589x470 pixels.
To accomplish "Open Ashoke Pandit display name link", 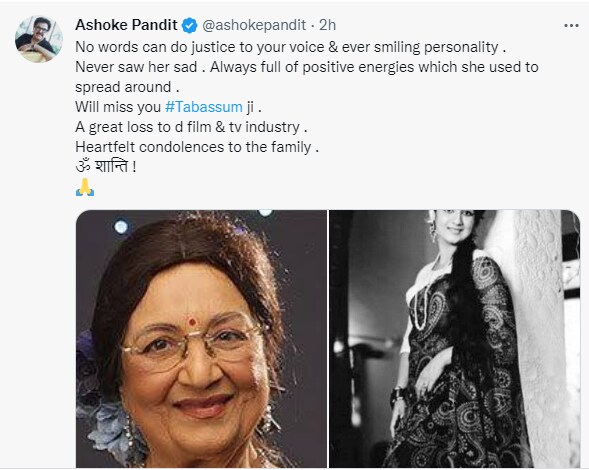I will [126, 25].
